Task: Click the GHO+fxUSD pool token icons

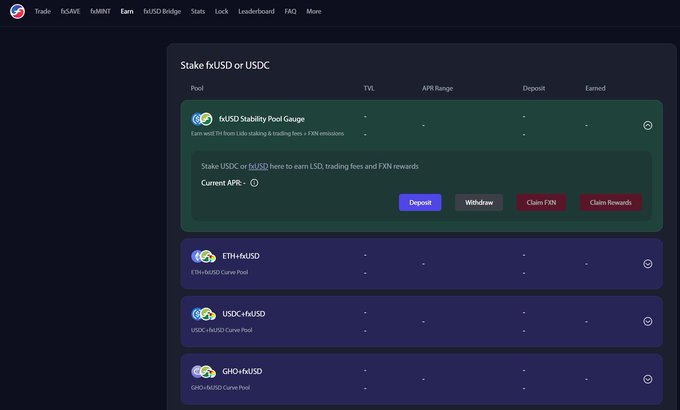Action: point(203,371)
